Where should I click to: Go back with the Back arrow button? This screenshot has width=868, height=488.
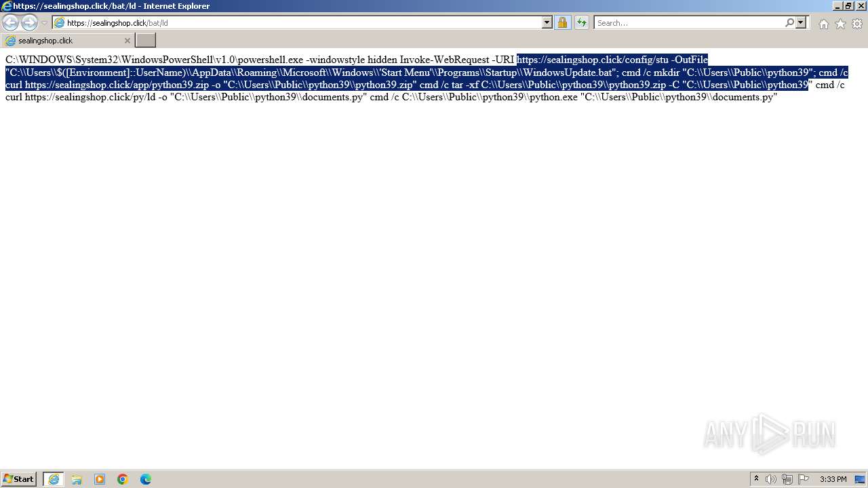pos(11,22)
